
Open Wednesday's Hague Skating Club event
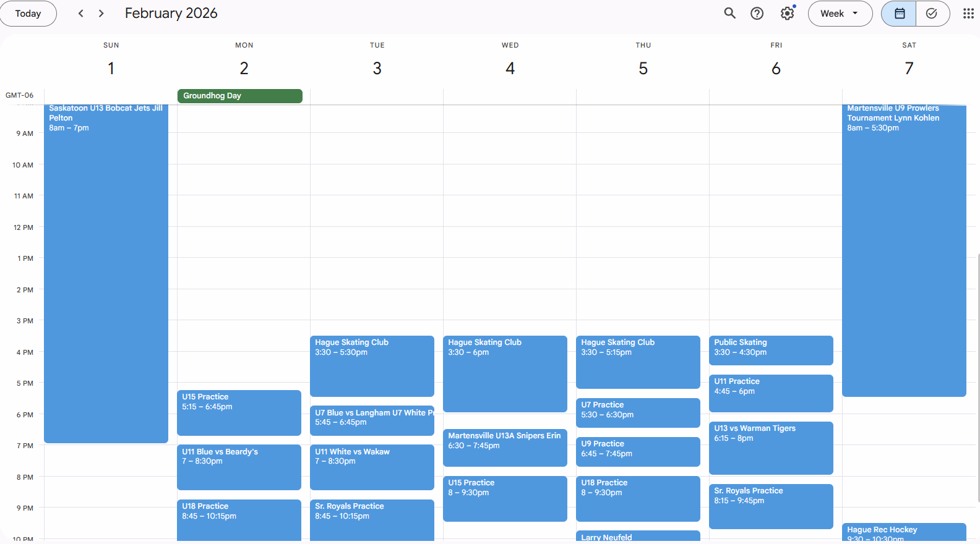[x=505, y=373]
